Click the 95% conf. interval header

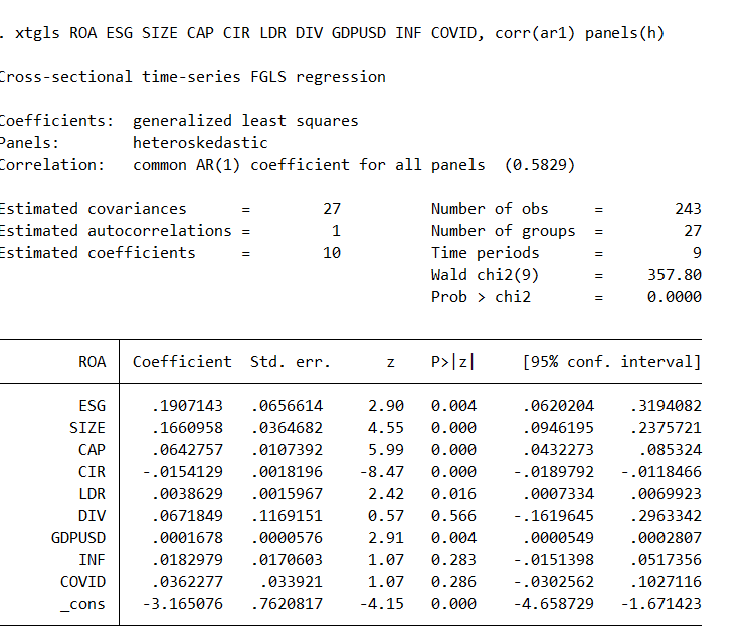pos(611,361)
